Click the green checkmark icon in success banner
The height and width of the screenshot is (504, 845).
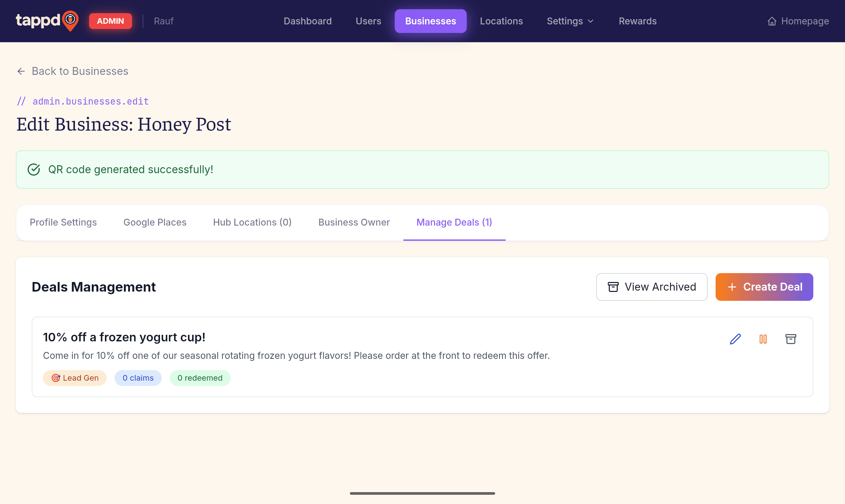tap(34, 169)
